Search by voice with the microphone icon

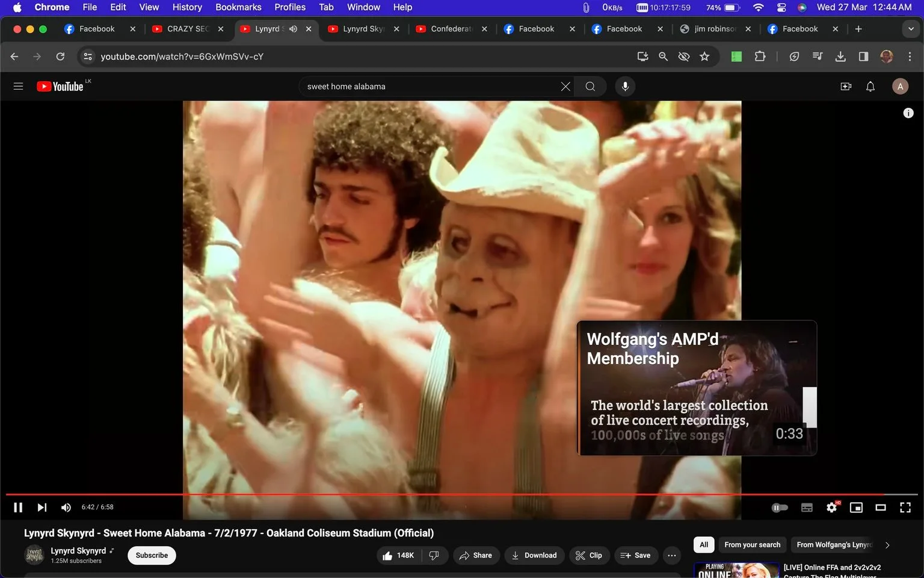click(x=625, y=86)
